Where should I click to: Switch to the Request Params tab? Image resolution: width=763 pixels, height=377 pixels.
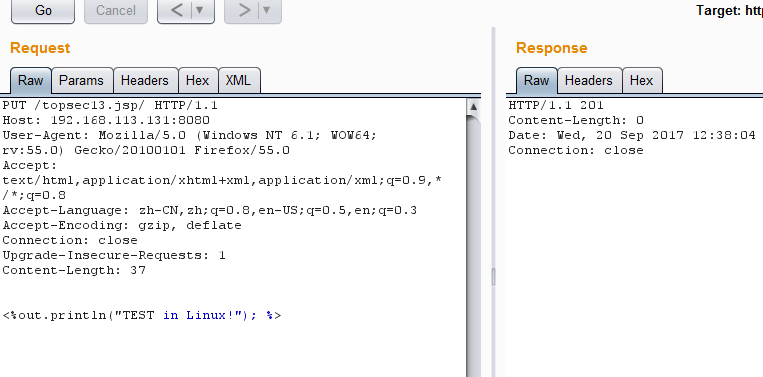point(81,80)
